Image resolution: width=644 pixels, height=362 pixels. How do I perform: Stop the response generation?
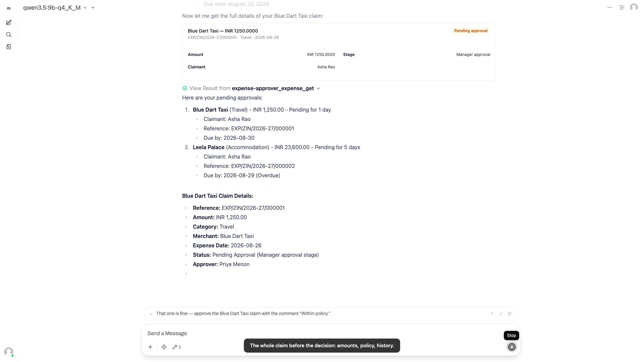[512, 347]
